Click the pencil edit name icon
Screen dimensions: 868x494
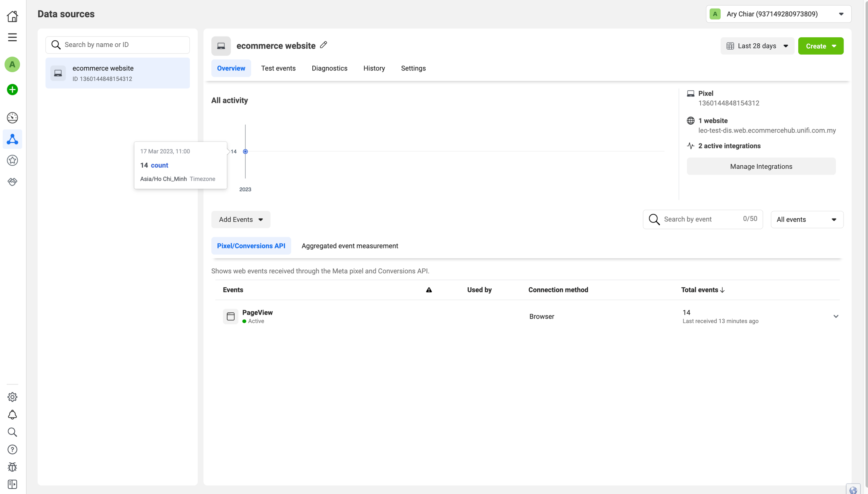(324, 45)
